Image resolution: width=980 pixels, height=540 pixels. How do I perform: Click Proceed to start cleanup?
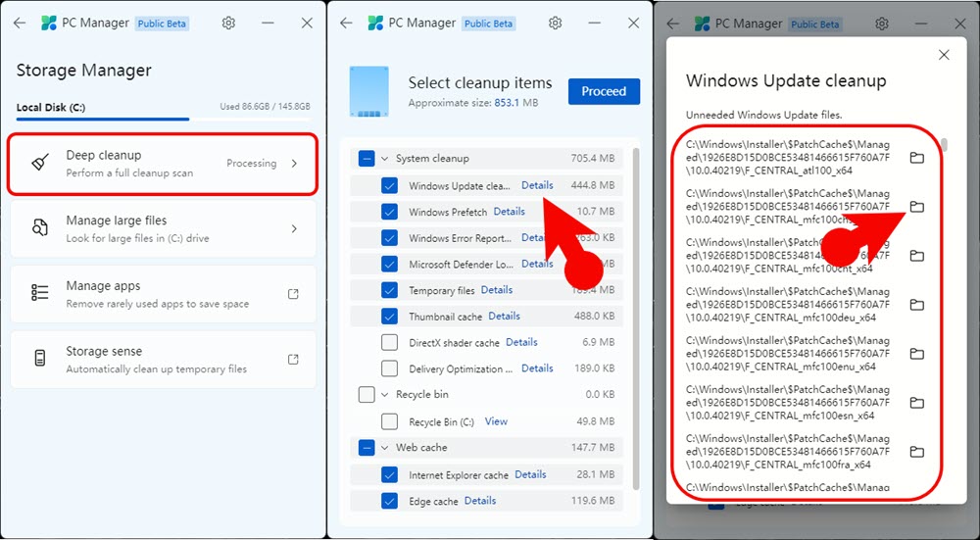(x=604, y=91)
